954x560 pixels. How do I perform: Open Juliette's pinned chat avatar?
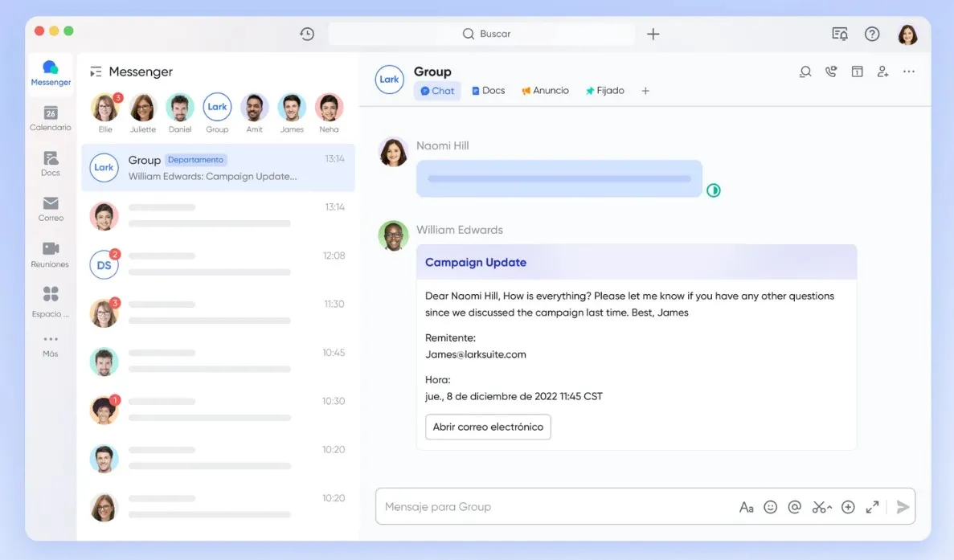tap(142, 108)
